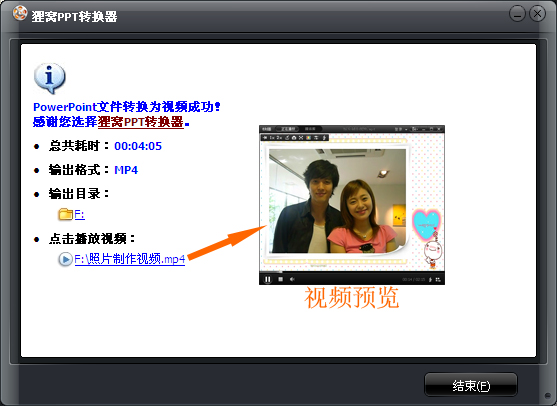Click the PowerPoint文件转换为视频成功 message

pyautogui.click(x=127, y=107)
